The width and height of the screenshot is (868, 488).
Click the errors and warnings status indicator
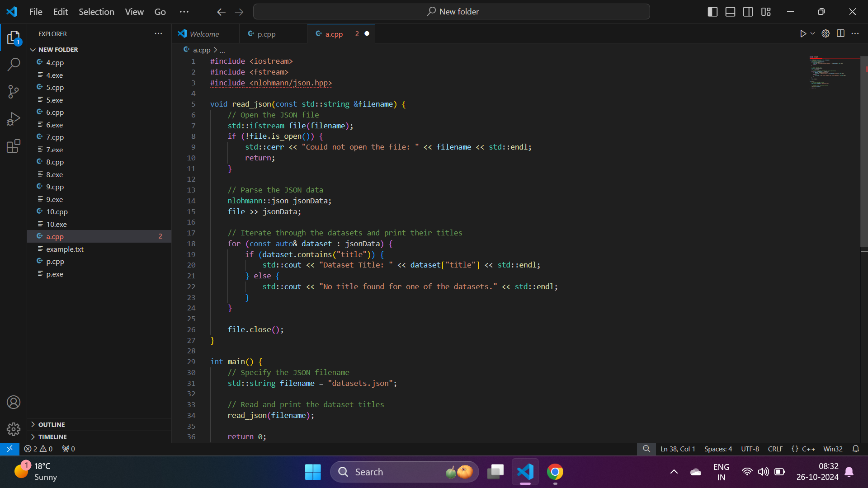pyautogui.click(x=38, y=449)
